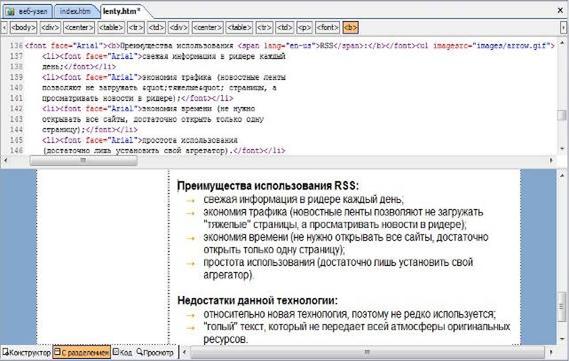
Task: Select the lenty.htm tab
Action: click(122, 12)
